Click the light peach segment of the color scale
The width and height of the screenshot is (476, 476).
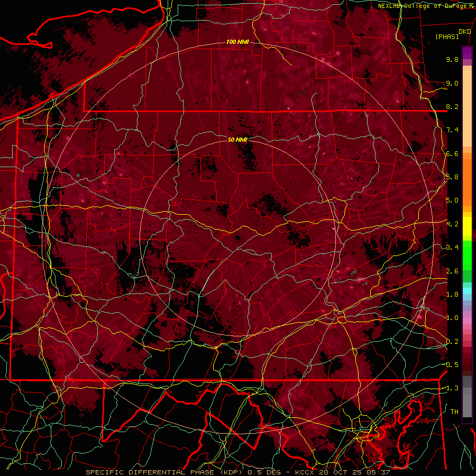click(x=467, y=109)
